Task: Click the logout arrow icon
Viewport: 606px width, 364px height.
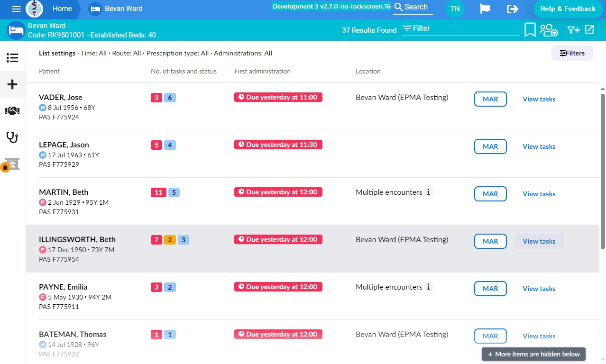Action: pos(513,9)
